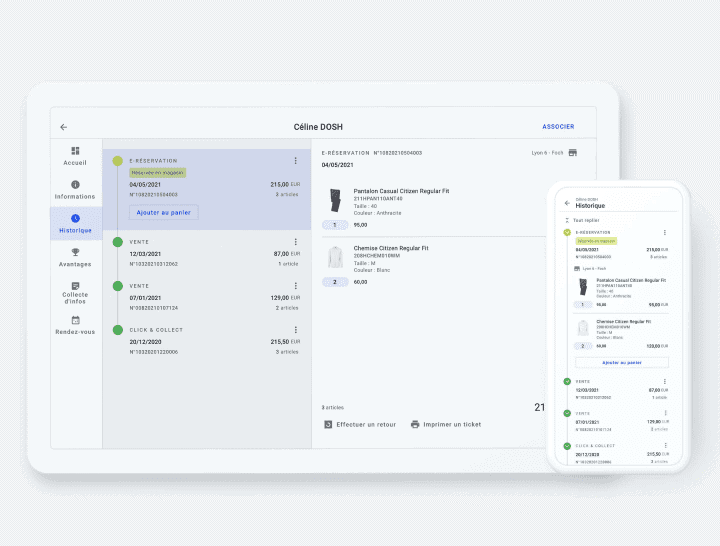Open three-dot menu for 12/03/2021 Vente

pos(295,242)
